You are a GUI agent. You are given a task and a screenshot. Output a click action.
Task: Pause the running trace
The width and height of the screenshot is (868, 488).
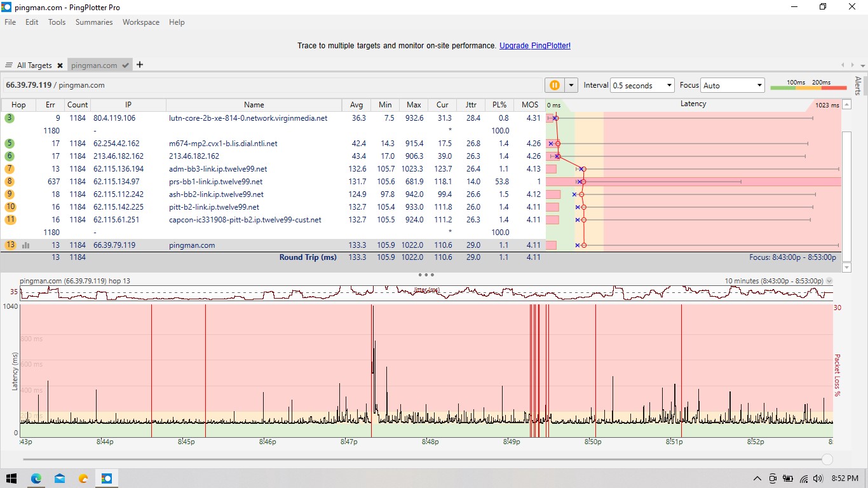pos(554,85)
